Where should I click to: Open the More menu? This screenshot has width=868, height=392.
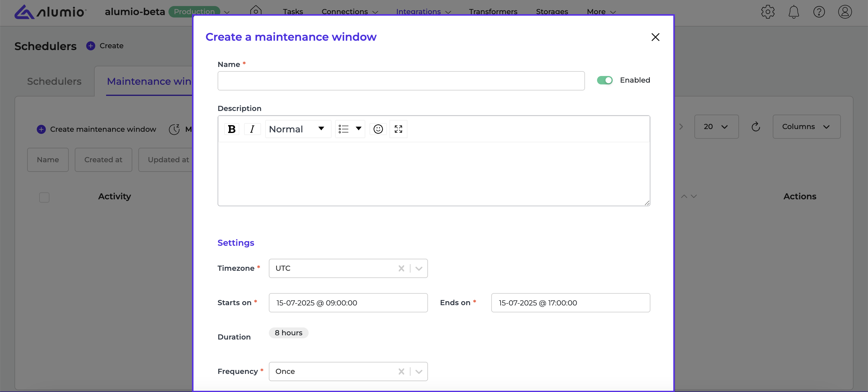pyautogui.click(x=601, y=11)
